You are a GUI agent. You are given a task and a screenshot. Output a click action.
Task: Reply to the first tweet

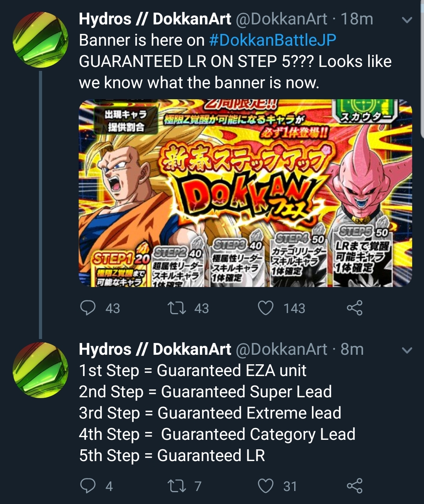88,308
